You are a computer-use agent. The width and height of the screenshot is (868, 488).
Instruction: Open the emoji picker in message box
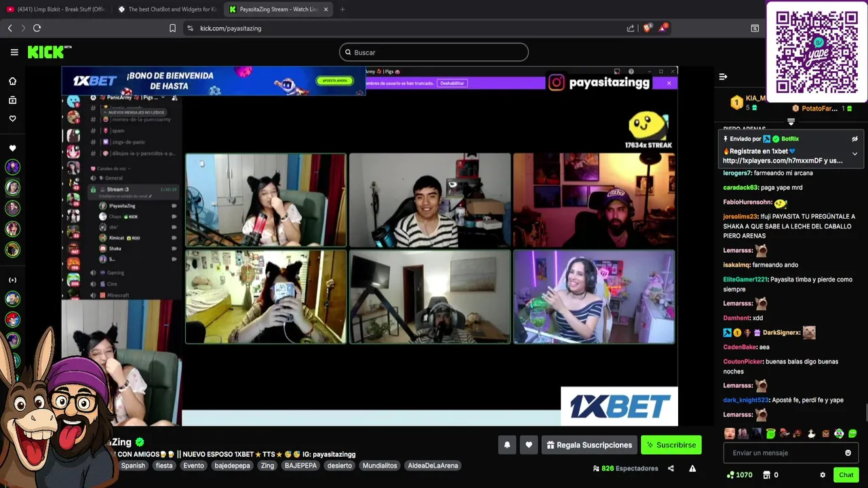(x=848, y=453)
